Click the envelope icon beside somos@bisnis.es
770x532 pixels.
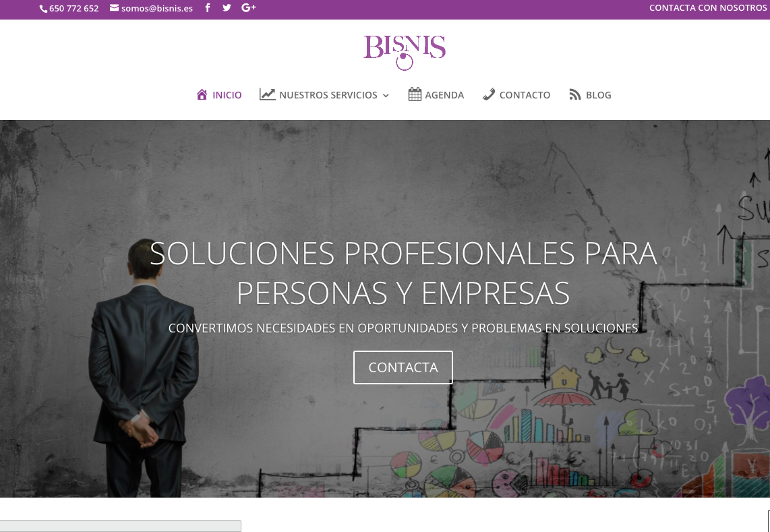point(114,8)
